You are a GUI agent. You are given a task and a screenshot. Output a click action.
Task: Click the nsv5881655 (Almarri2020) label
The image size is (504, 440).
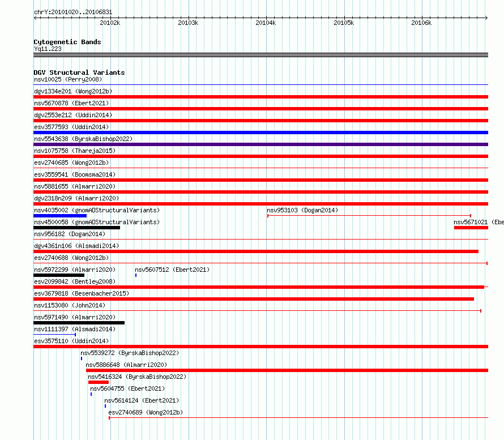click(x=75, y=186)
